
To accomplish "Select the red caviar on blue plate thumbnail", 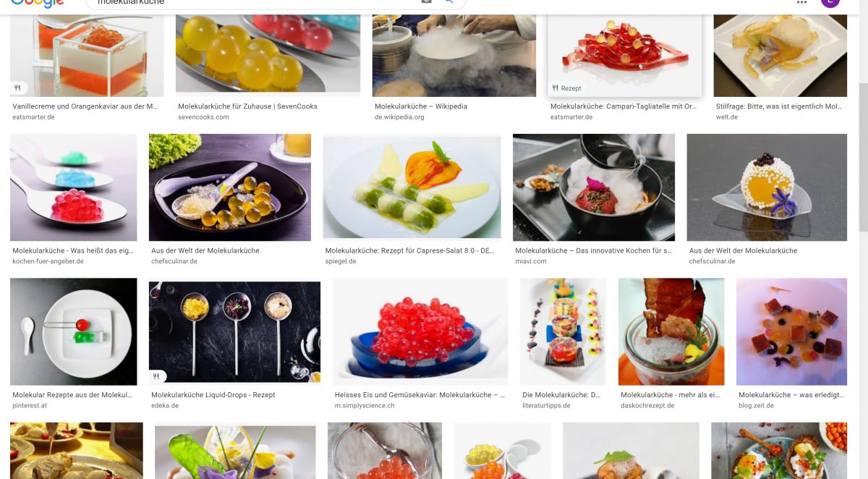I will click(420, 332).
